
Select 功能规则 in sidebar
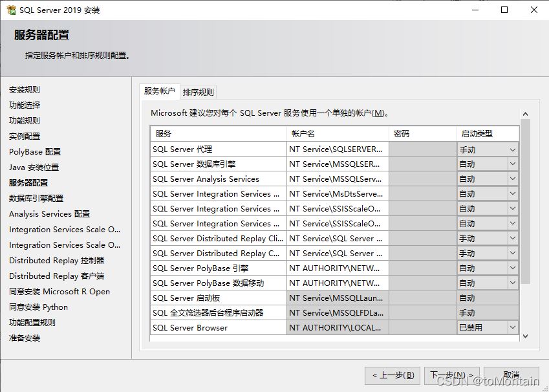pyautogui.click(x=25, y=120)
